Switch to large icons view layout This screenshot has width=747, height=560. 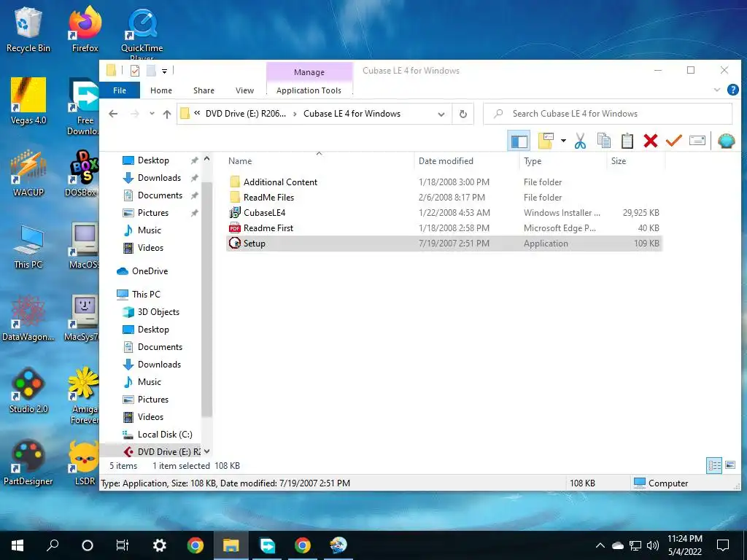click(x=729, y=465)
